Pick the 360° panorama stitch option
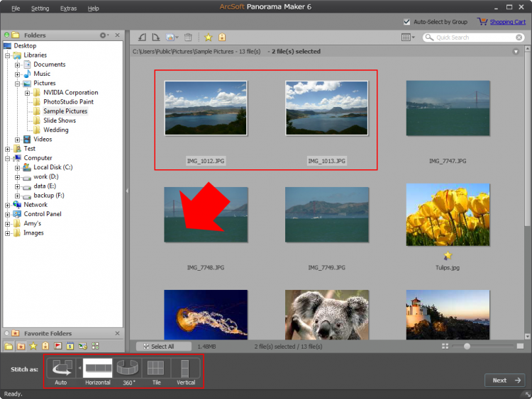 [128, 368]
